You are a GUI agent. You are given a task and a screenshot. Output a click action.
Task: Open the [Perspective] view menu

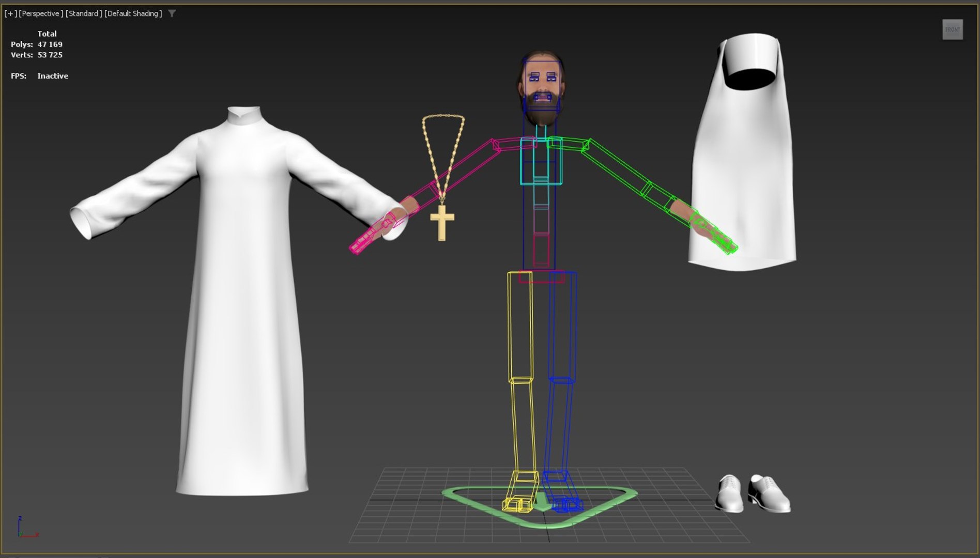tap(41, 13)
